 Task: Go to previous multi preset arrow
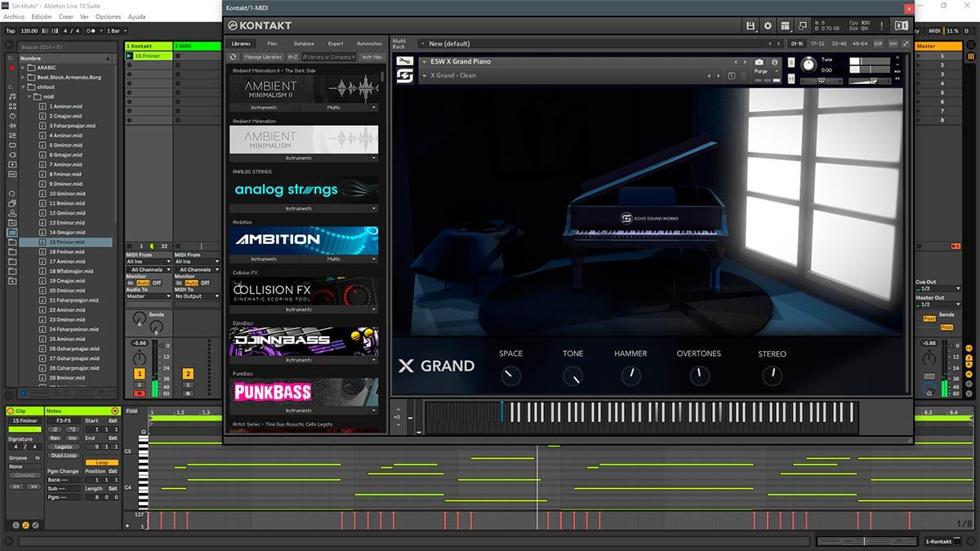click(x=770, y=43)
